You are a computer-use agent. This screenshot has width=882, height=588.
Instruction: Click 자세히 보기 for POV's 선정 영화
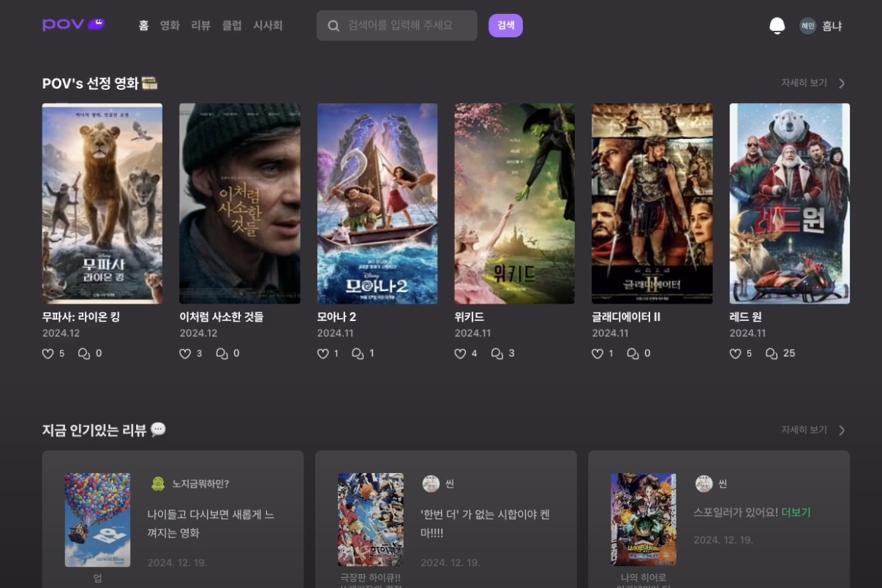[804, 83]
